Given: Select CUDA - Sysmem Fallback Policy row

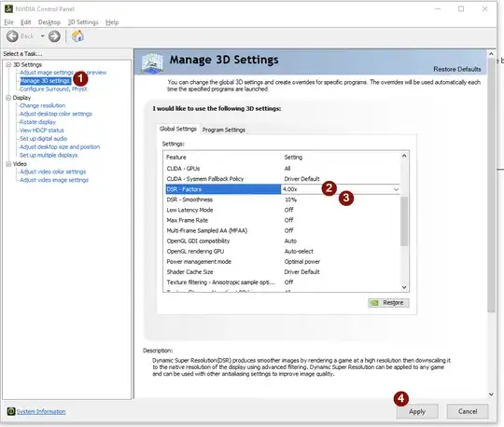Looking at the screenshot, I should [282, 179].
